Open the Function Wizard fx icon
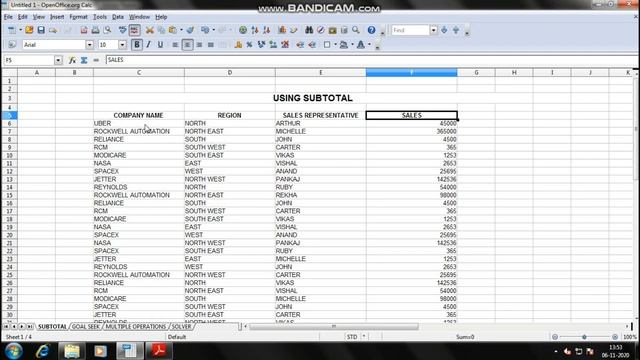This screenshot has height=360, width=640. point(72,60)
